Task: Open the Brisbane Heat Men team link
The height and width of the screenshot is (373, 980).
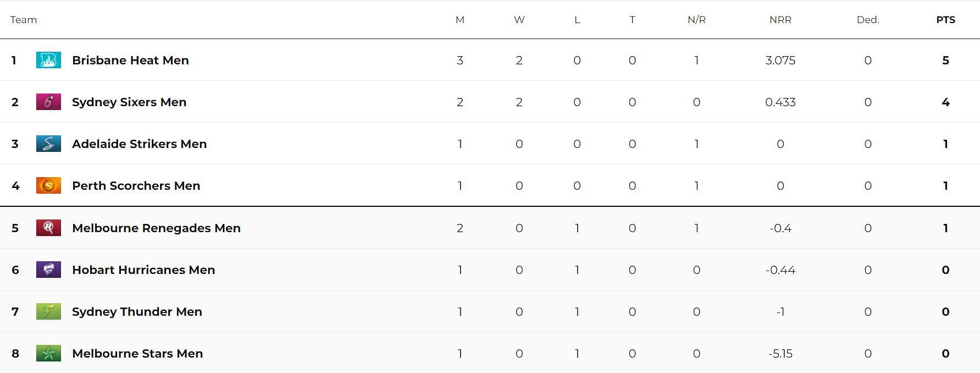Action: point(130,60)
